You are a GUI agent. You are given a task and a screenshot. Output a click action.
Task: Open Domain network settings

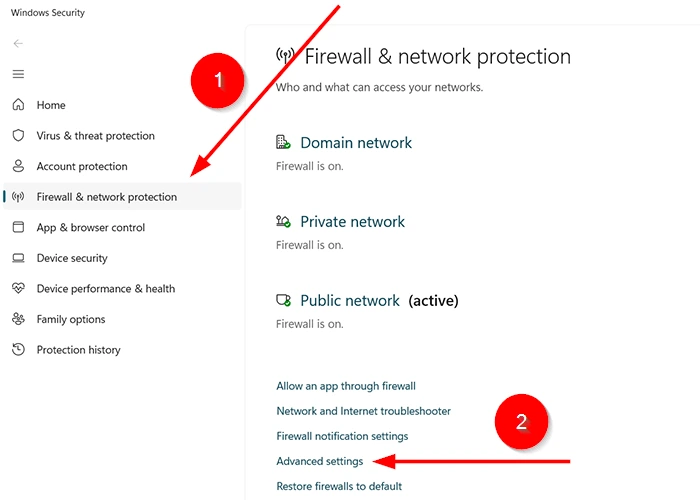click(x=356, y=143)
